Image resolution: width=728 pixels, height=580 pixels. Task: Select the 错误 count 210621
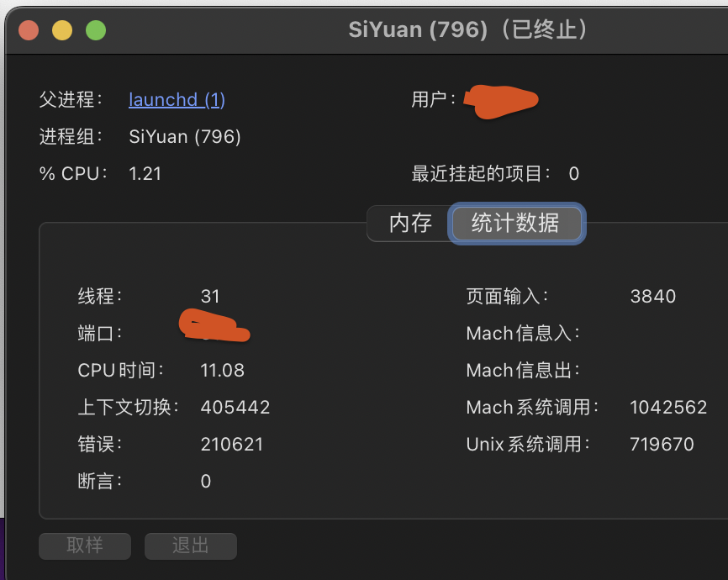[x=232, y=444]
